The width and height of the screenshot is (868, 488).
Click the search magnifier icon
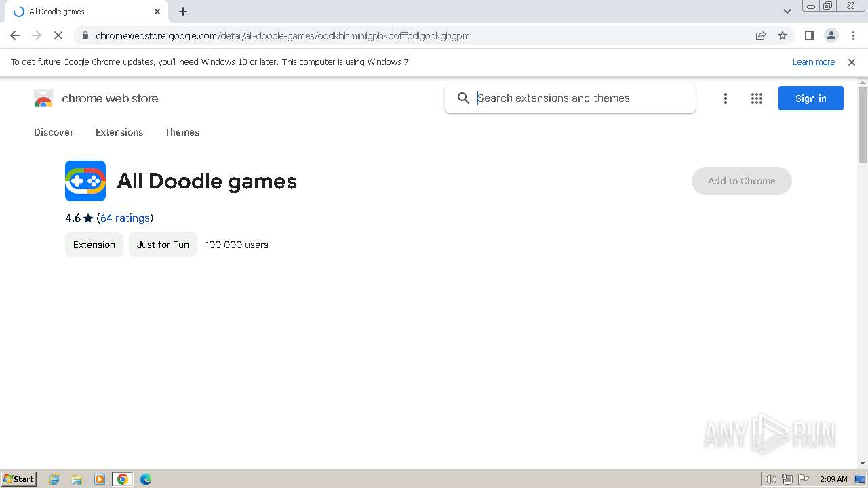click(463, 98)
